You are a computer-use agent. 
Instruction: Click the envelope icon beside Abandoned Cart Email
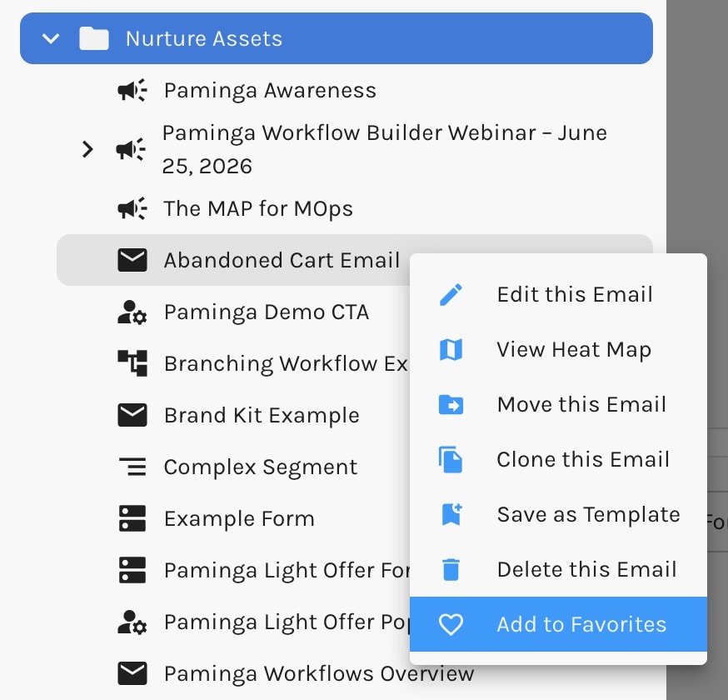click(x=132, y=260)
